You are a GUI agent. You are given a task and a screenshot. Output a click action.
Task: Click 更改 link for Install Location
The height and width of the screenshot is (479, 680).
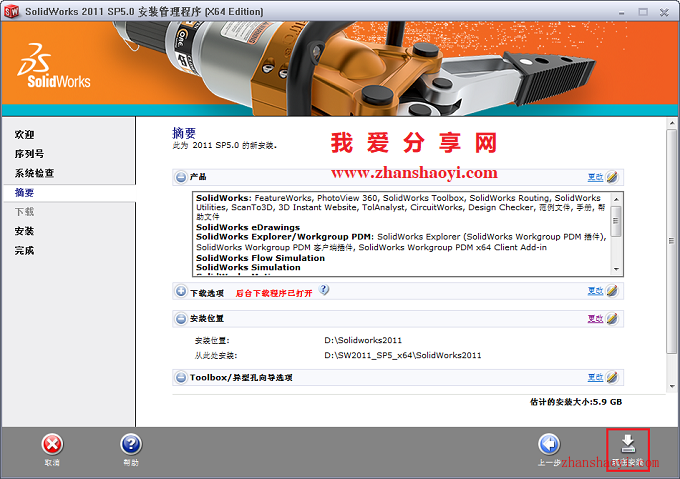(595, 319)
